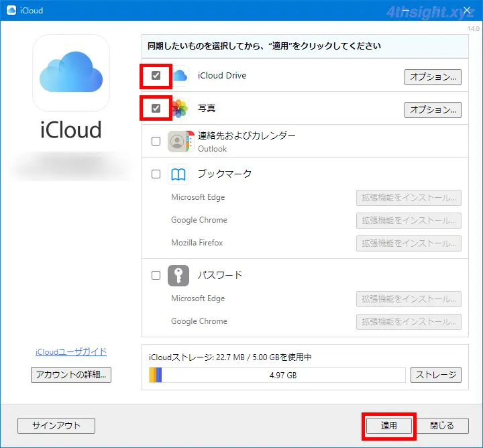This screenshot has height=448, width=483.
Task: Enable the パスワード checkbox
Action: coord(156,275)
